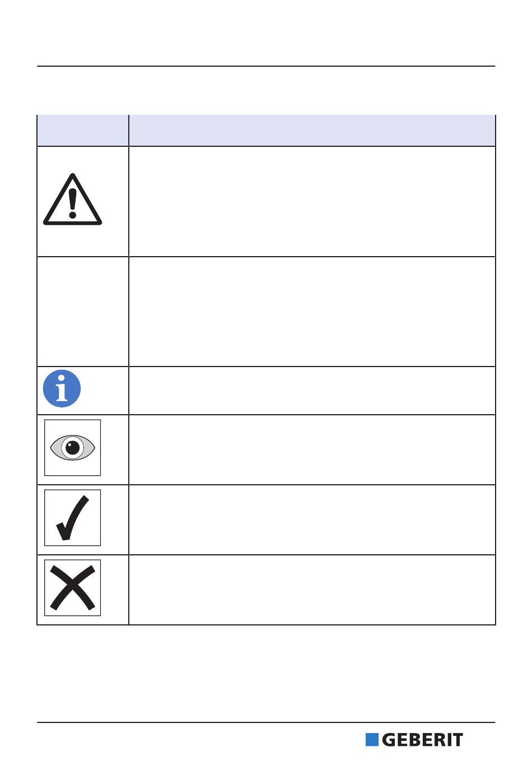
Task: Click the description cell beside info icon
Action: point(312,391)
